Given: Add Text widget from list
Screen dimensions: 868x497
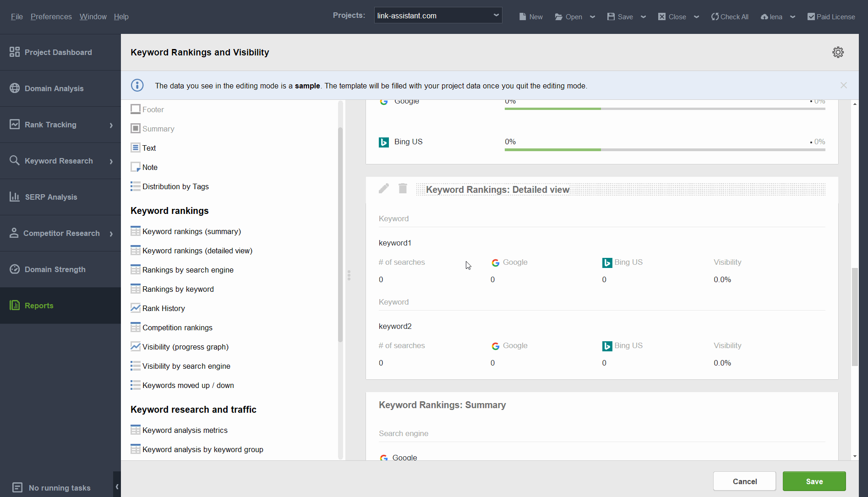Looking at the screenshot, I should [143, 148].
